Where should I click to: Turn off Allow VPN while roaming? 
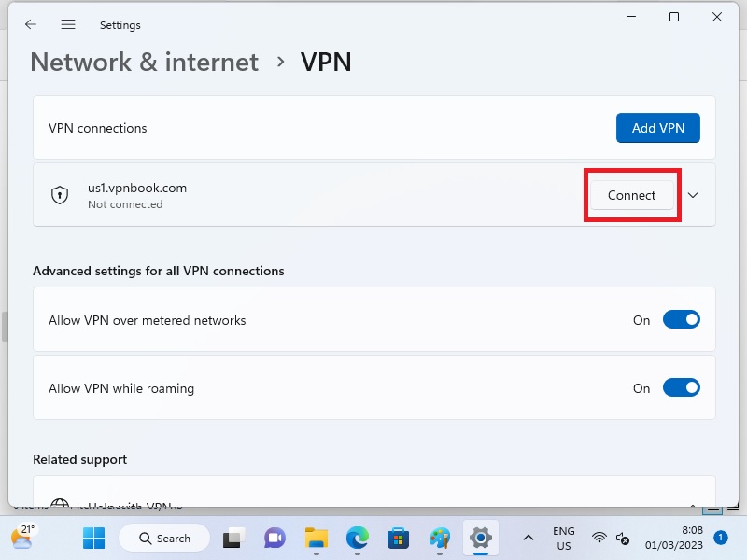[681, 388]
